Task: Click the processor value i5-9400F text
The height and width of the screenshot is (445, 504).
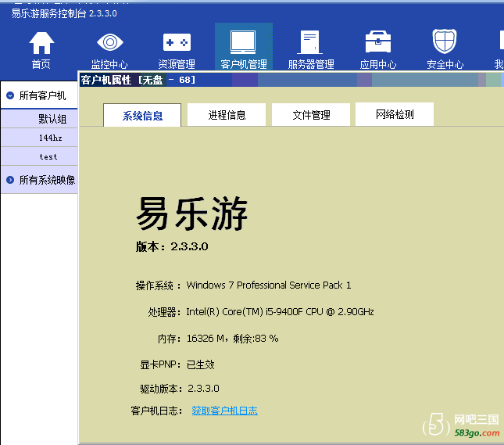Action: (x=280, y=312)
